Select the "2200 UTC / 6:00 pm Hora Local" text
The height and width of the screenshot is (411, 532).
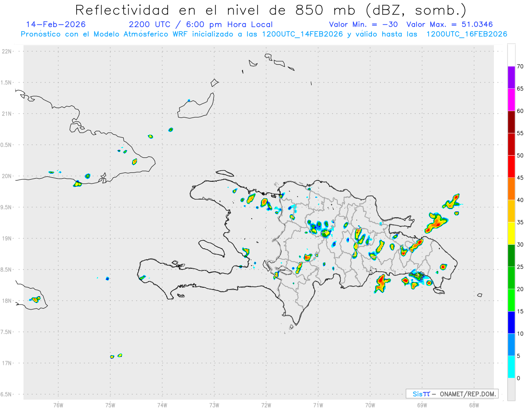[x=201, y=24]
